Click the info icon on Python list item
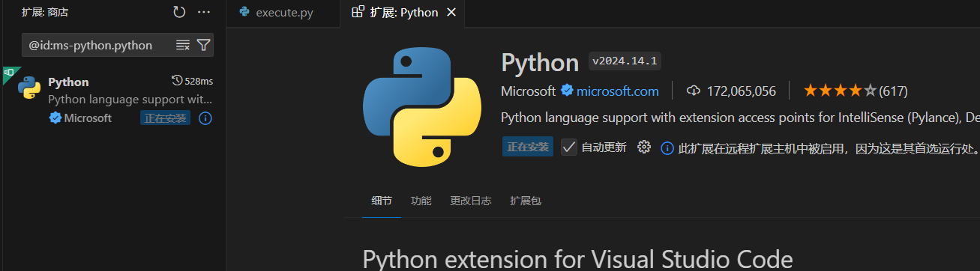Image resolution: width=980 pixels, height=271 pixels. [x=205, y=118]
